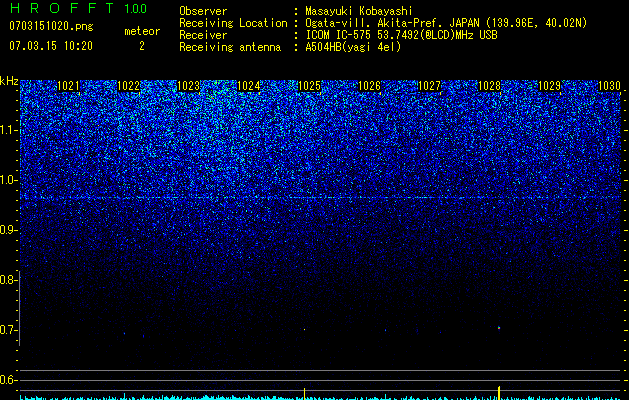This screenshot has height=400, width=629.
Task: Click the observer name Masayuki Kobayashi
Action: point(359,11)
